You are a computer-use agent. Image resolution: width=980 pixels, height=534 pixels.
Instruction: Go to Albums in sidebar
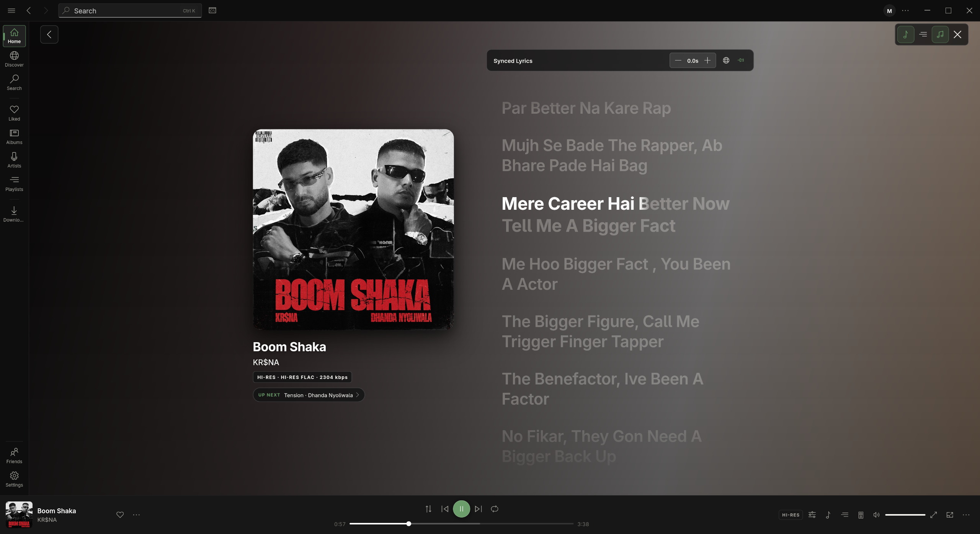pyautogui.click(x=14, y=137)
